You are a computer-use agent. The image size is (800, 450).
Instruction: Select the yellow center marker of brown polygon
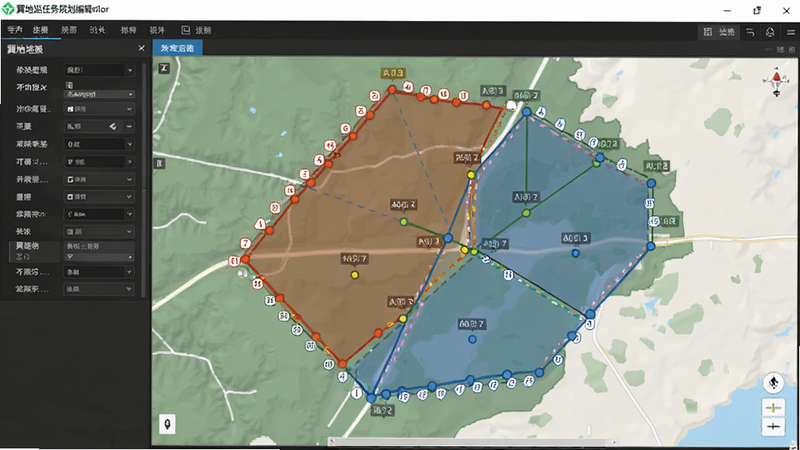click(x=355, y=275)
